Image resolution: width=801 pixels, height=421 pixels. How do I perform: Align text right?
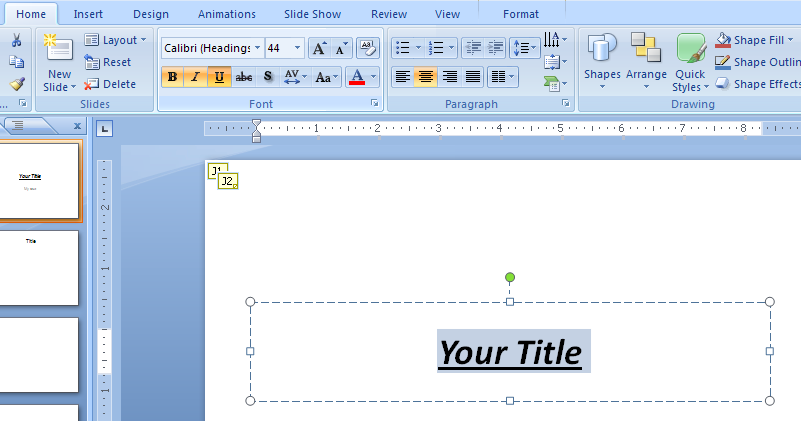450,77
